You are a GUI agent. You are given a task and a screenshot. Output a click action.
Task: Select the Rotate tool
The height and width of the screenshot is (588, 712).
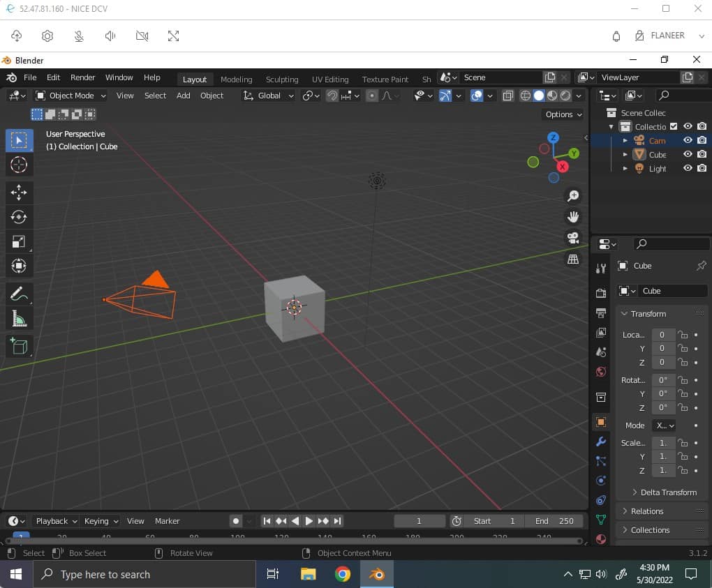pos(19,217)
